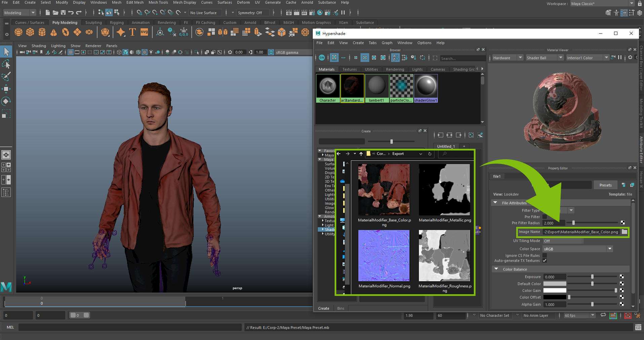The image size is (644, 340).
Task: Open the Color Space sRGB dropdown
Action: click(x=578, y=249)
